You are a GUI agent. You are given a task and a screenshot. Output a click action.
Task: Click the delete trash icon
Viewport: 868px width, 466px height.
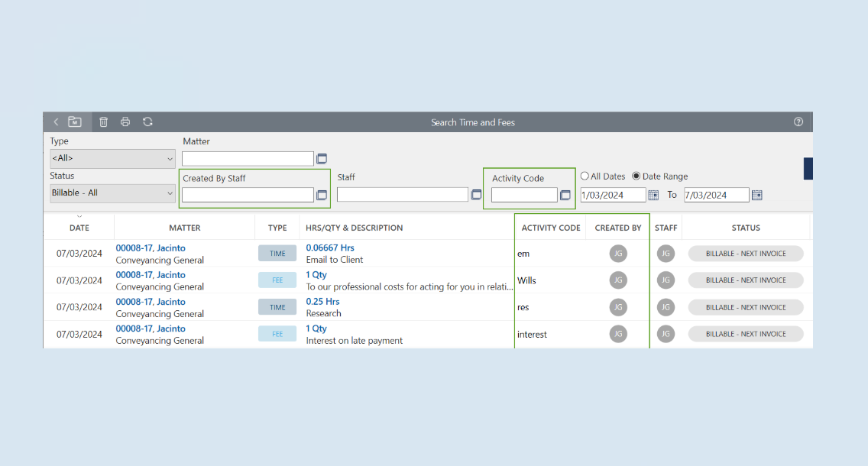(x=104, y=122)
